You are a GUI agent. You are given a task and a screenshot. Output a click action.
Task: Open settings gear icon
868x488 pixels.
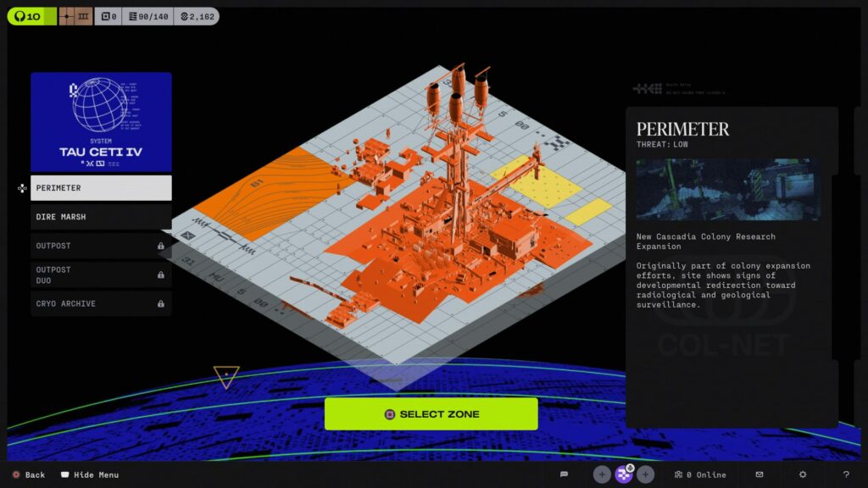click(x=803, y=474)
